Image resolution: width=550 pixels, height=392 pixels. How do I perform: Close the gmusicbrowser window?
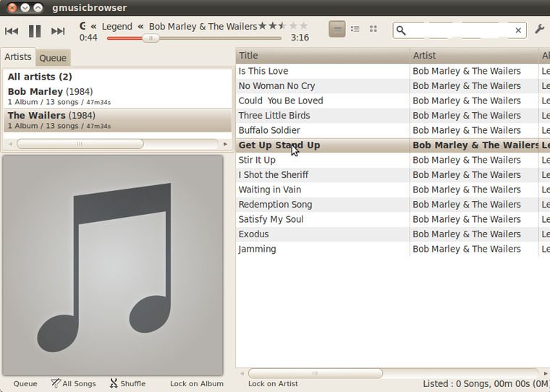pyautogui.click(x=12, y=7)
